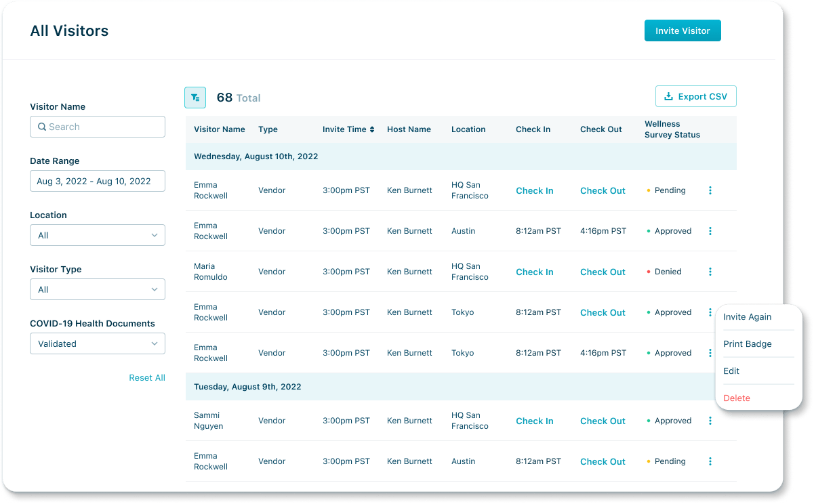Click the search magnifier in Visitor Name field

(42, 127)
